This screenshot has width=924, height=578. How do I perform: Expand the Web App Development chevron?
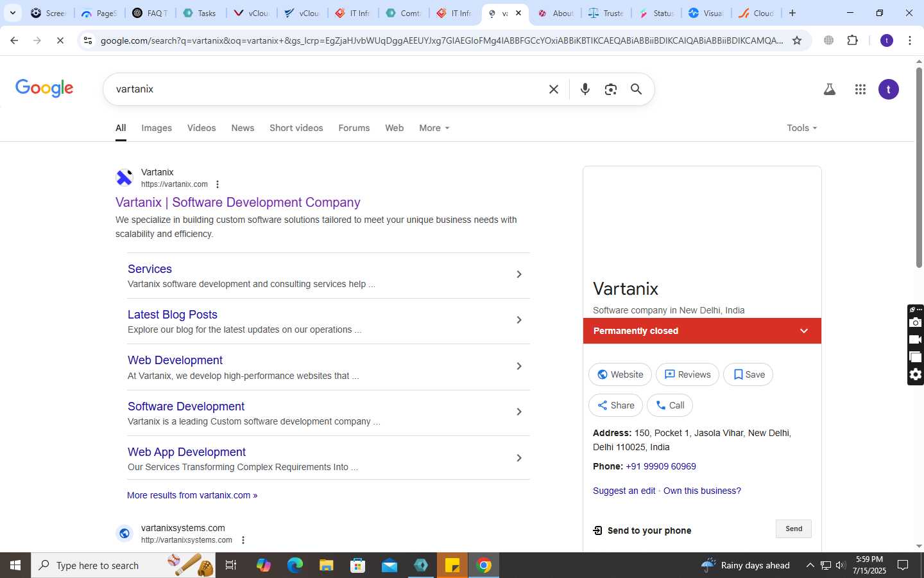(x=519, y=458)
